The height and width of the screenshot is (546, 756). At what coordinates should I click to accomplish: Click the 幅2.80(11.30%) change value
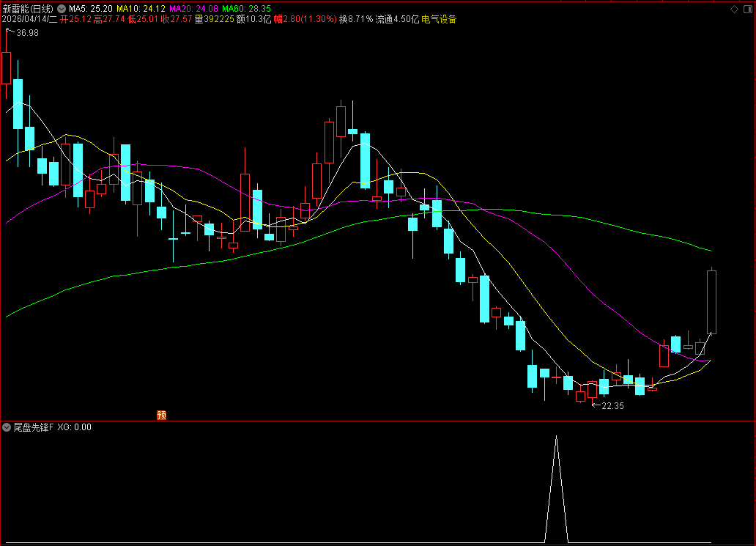(305, 19)
